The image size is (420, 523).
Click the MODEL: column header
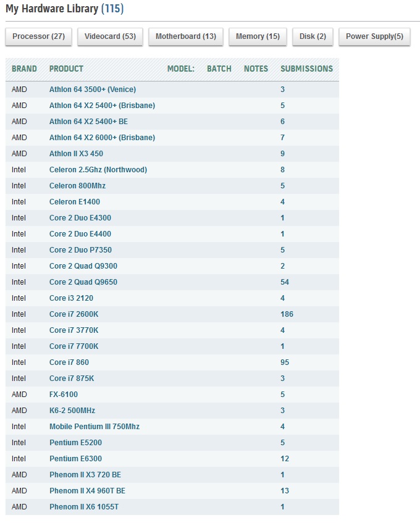[x=180, y=69]
